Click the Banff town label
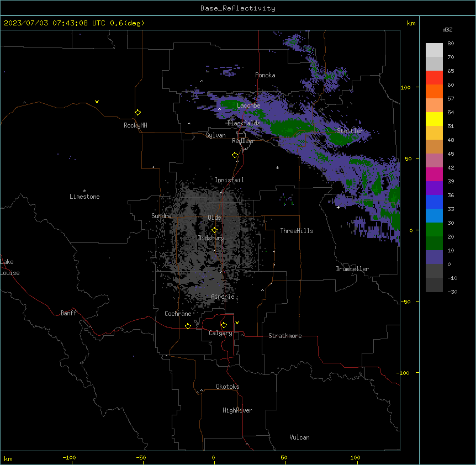 [68, 313]
